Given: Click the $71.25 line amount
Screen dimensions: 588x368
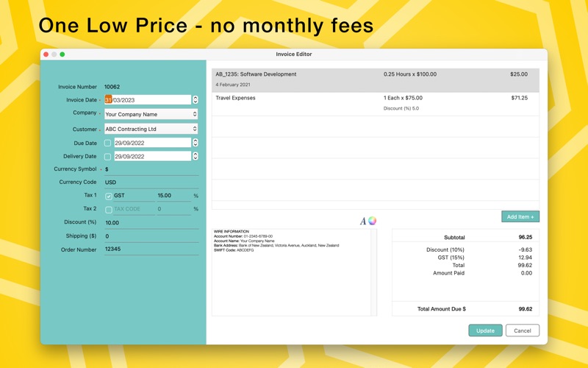Looking at the screenshot, I should tap(520, 98).
